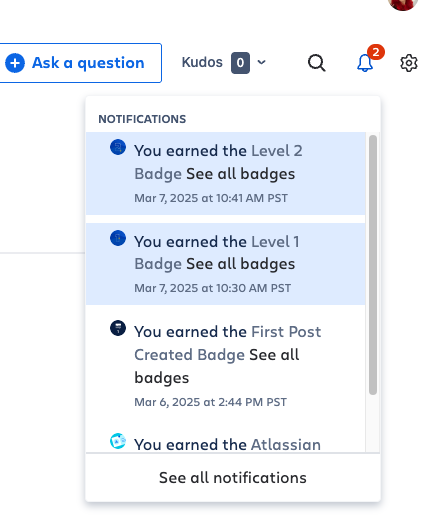The width and height of the screenshot is (445, 529).
Task: Click the Ask a question button
Action: tap(80, 63)
